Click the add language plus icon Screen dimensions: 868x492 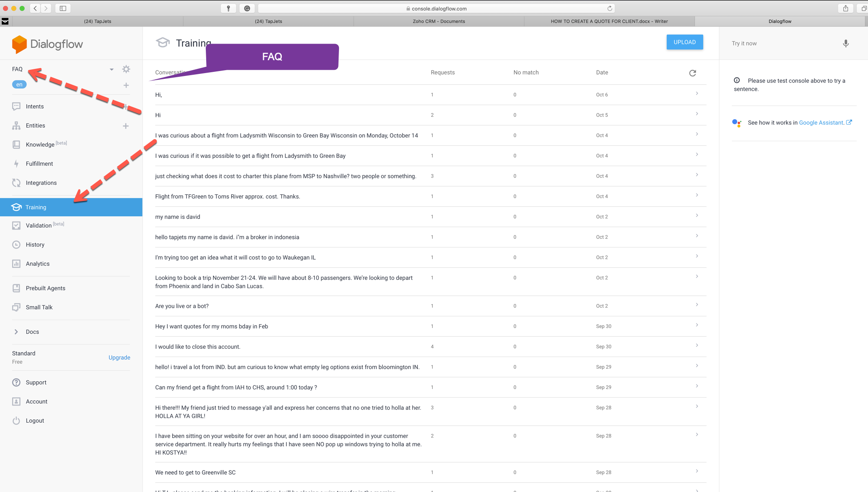[126, 85]
